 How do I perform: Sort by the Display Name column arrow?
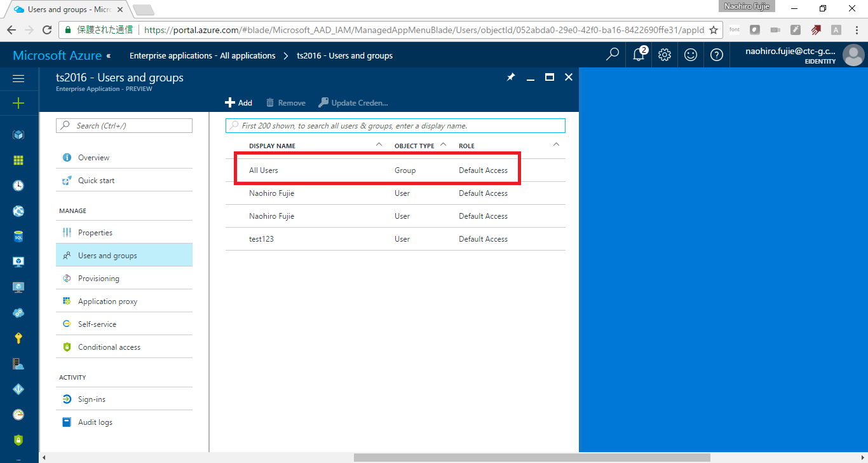379,145
